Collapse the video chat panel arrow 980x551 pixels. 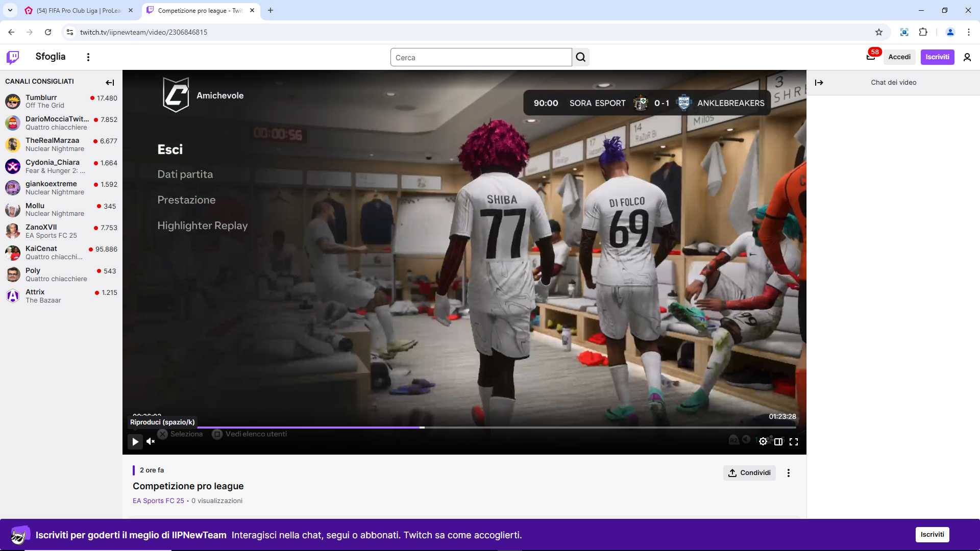(819, 82)
